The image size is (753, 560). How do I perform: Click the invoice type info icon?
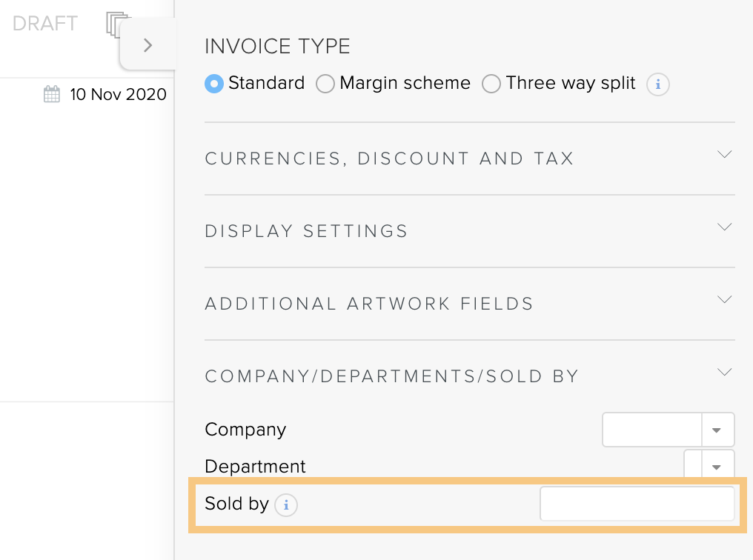(x=658, y=84)
